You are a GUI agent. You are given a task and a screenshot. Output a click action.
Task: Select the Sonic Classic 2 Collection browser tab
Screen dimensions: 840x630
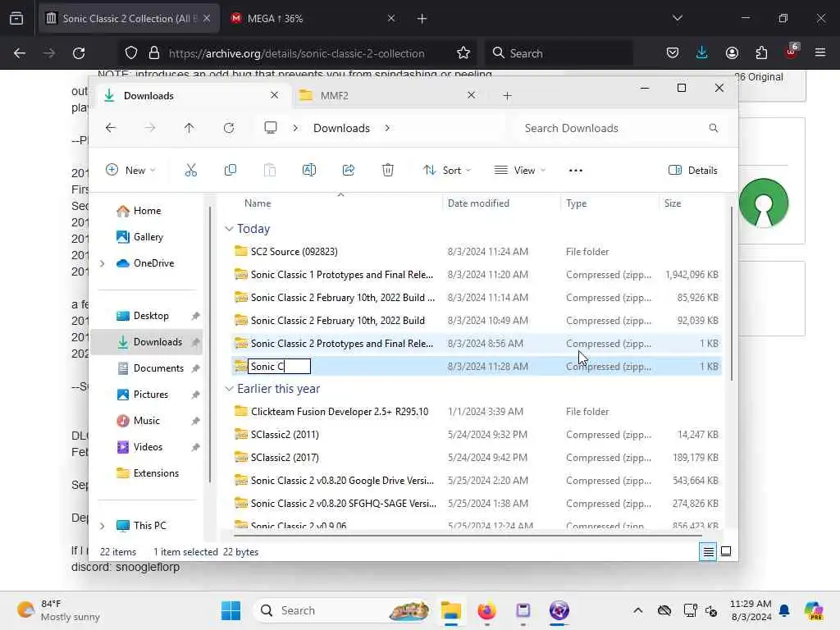[x=129, y=19]
